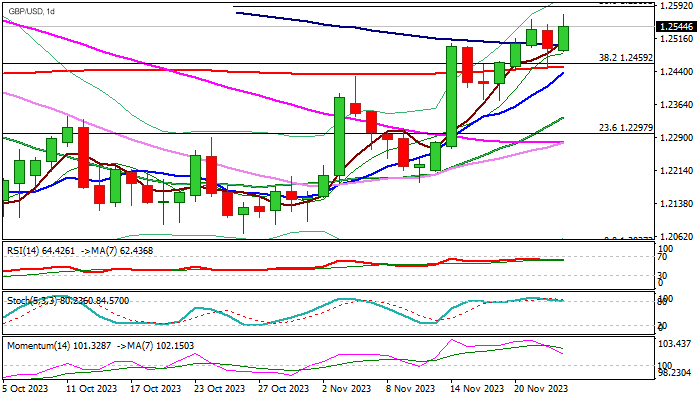The image size is (698, 397).
Task: Click the 1.21380 price axis value
Action: coord(676,204)
